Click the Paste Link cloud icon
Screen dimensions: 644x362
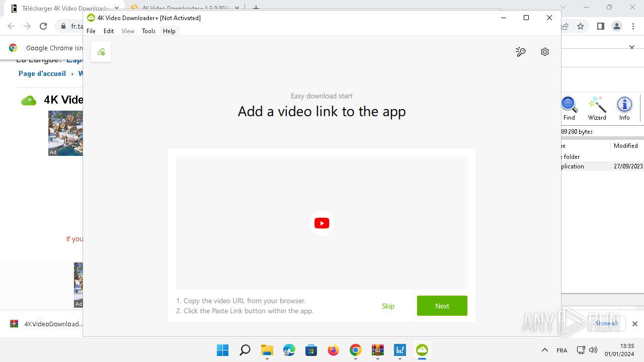[x=101, y=52]
